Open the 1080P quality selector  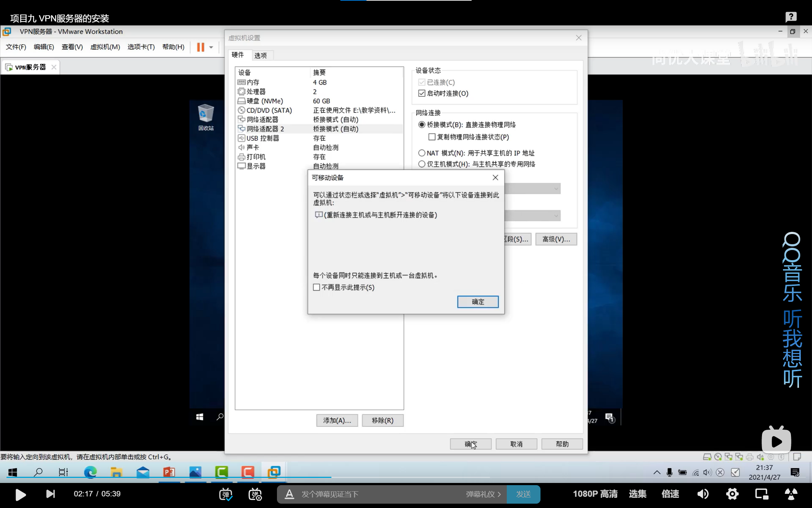[x=595, y=494]
